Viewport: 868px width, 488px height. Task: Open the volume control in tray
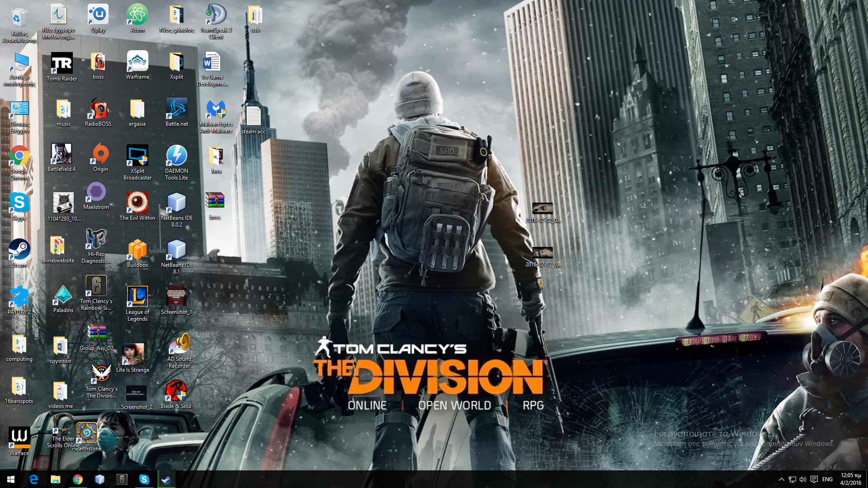pyautogui.click(x=803, y=479)
